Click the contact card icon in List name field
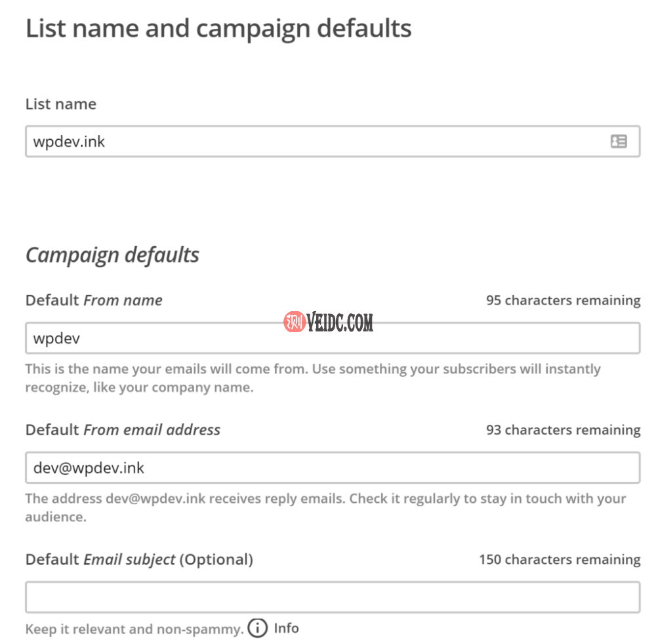This screenshot has height=644, width=656. [619, 141]
